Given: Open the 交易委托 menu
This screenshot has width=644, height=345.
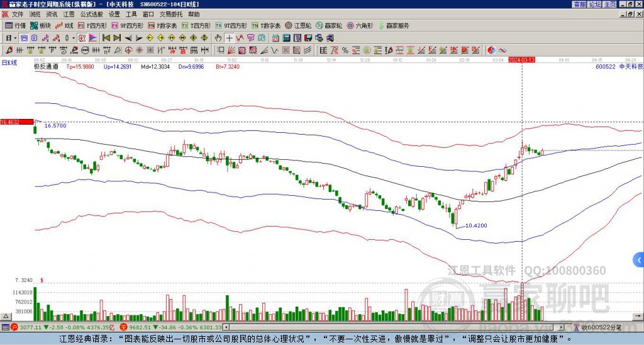Looking at the screenshot, I should (171, 14).
